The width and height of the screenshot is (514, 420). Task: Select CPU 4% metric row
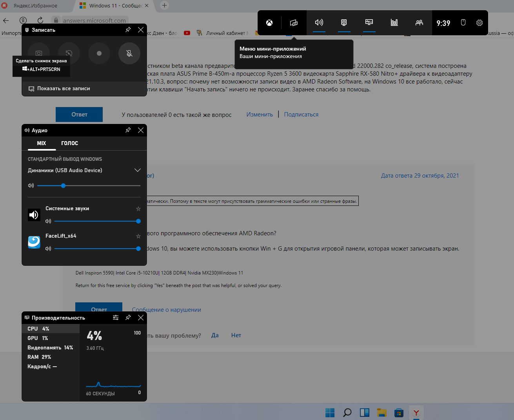51,329
